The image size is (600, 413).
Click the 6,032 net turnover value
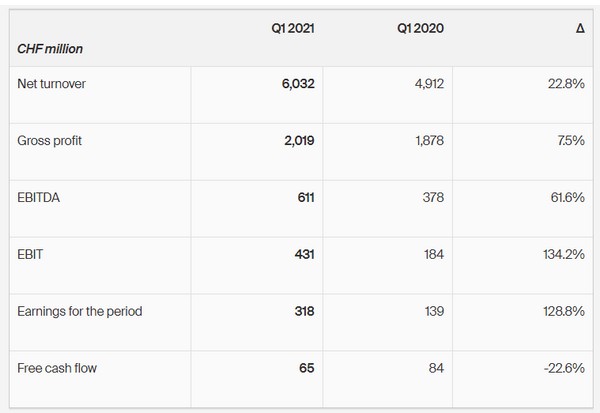[298, 84]
